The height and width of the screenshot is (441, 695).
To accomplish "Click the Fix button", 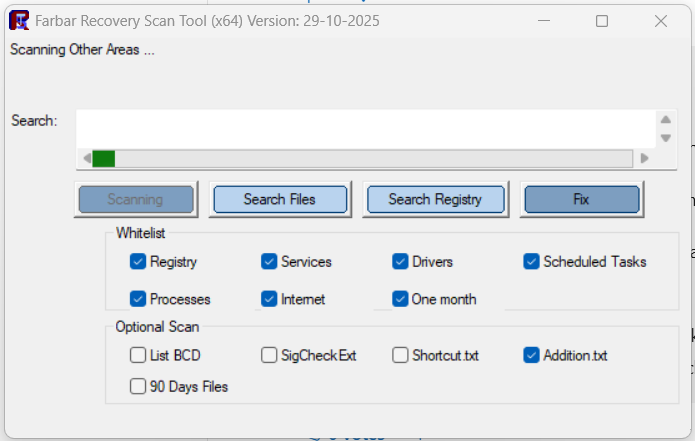I will click(582, 199).
